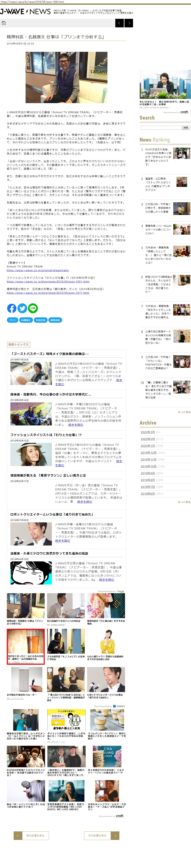191x868 pixels.
Task: Click the left chevron beside 前の記事を見る
Action: click(18, 835)
